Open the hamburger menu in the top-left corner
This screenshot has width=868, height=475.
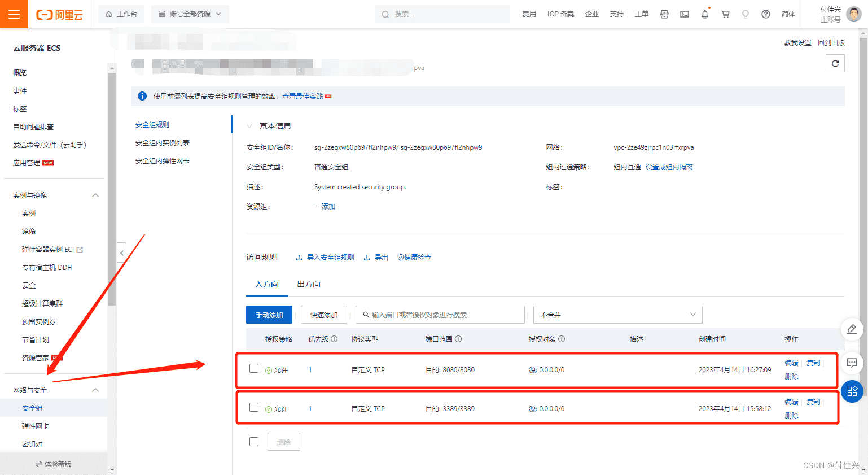pos(14,14)
